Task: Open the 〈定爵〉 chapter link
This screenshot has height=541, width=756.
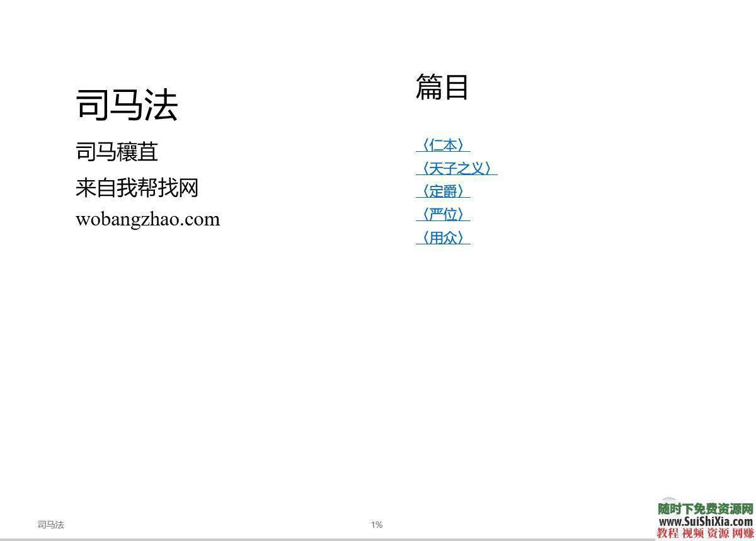Action: click(x=443, y=191)
